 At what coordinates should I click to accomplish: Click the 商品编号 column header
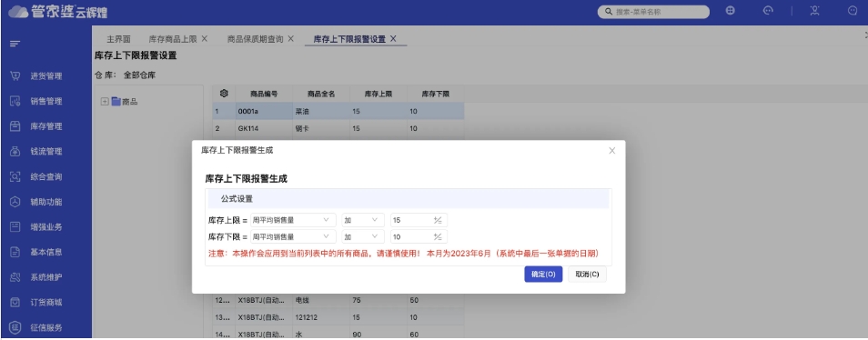coord(264,94)
